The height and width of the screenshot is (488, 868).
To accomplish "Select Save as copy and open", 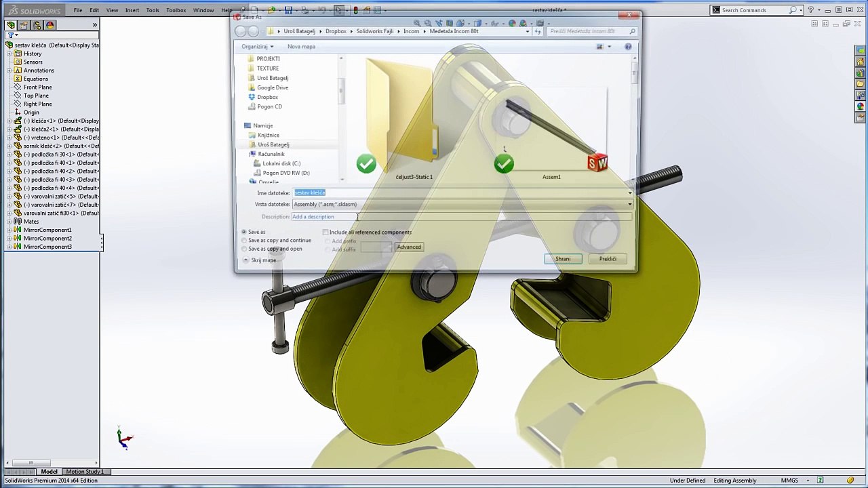I will [244, 249].
